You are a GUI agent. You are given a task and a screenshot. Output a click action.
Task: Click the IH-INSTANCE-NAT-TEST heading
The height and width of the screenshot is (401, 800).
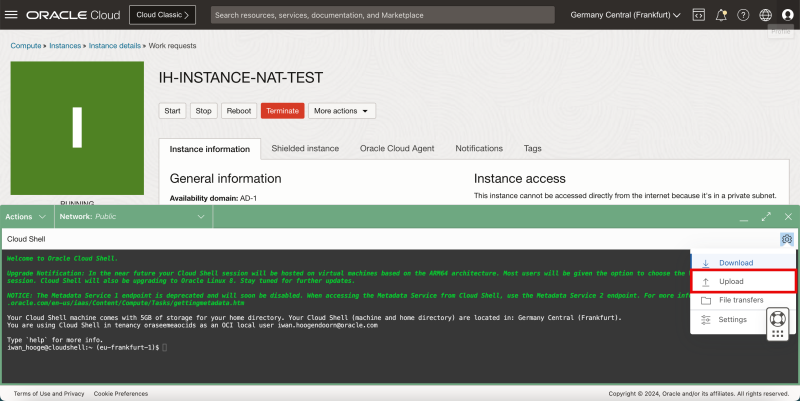tap(241, 78)
